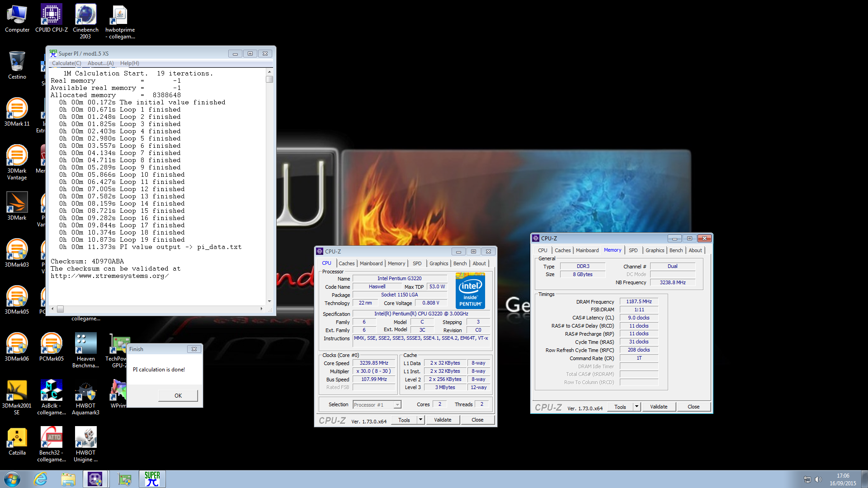Open Cinebench 2003 desktop icon
868x488 pixels.
pyautogui.click(x=85, y=22)
